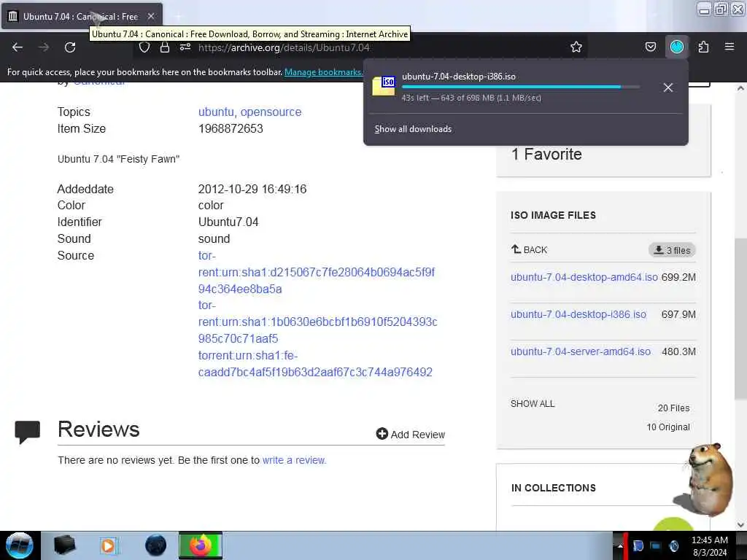Click the network tray icon

pos(656,546)
